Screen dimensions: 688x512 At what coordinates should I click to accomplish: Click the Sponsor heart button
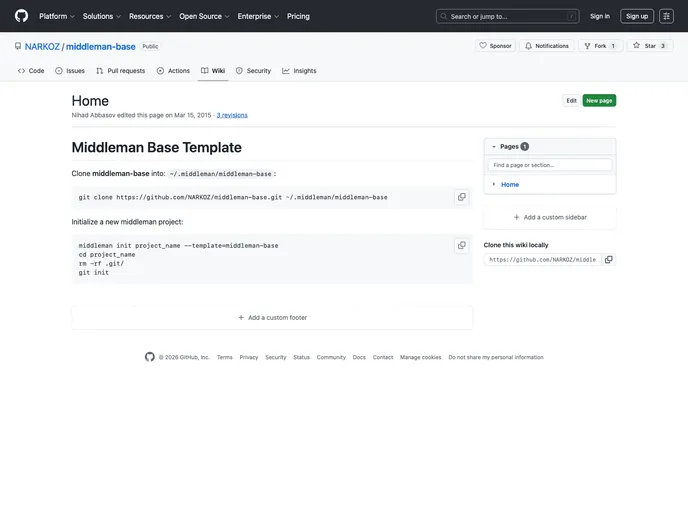[495, 46]
